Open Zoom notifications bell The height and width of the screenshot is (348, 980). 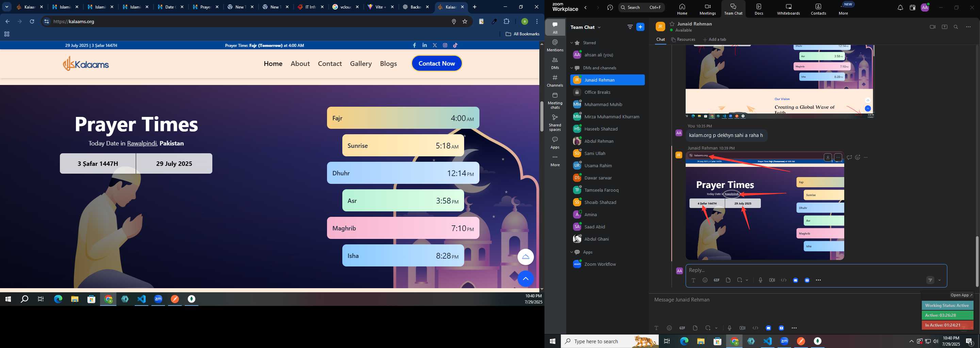click(x=900, y=7)
